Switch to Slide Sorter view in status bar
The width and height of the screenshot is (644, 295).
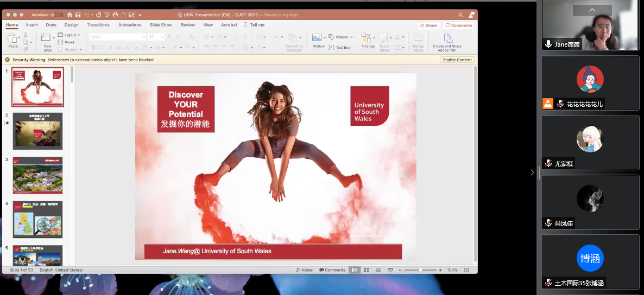(367, 270)
